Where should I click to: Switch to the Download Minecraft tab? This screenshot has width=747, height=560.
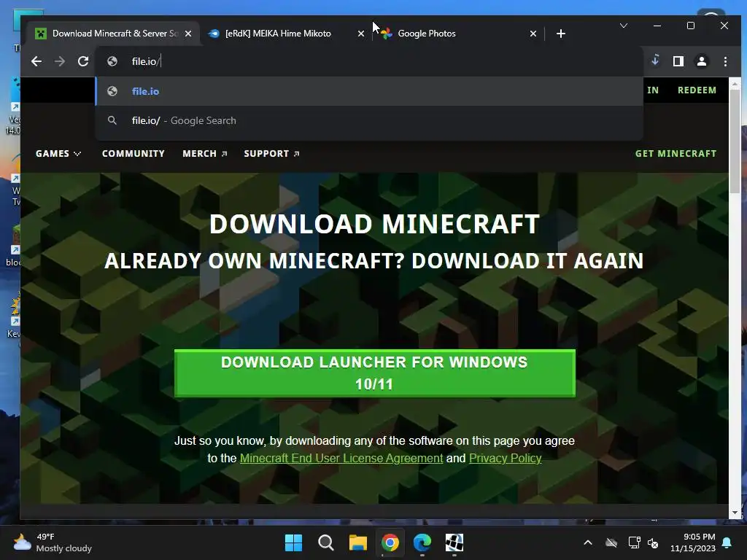109,34
